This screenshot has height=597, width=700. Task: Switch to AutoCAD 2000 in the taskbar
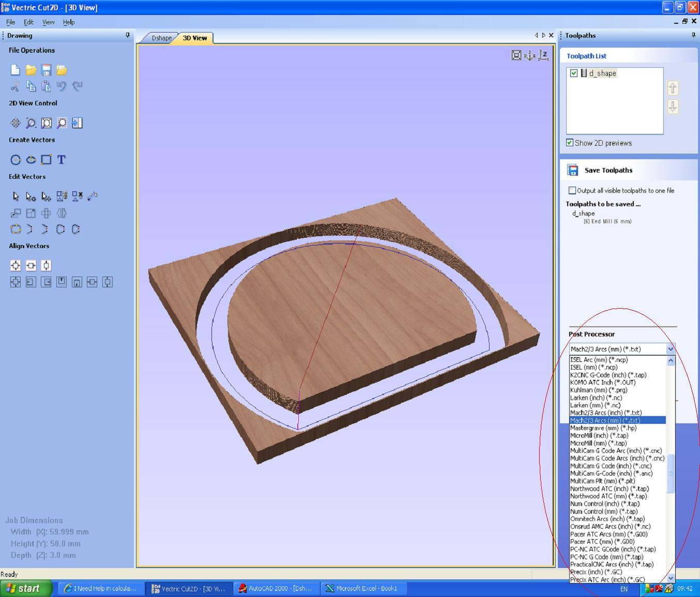[x=277, y=588]
